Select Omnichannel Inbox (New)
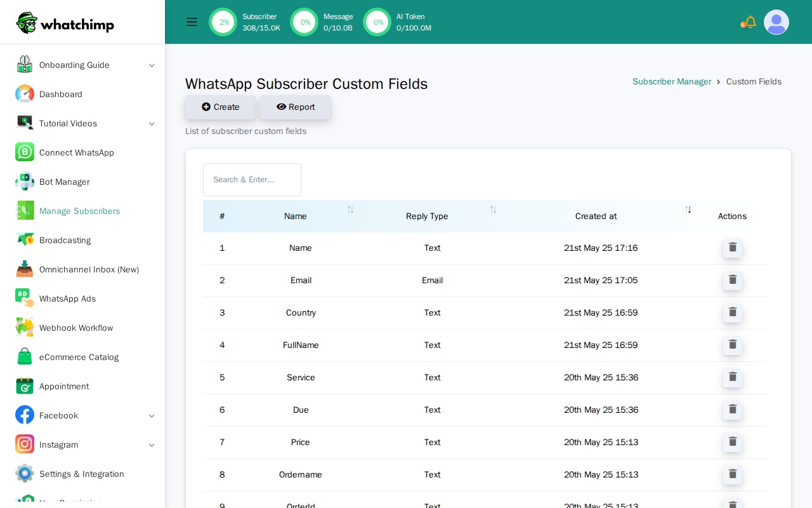The image size is (812, 508). pos(89,269)
